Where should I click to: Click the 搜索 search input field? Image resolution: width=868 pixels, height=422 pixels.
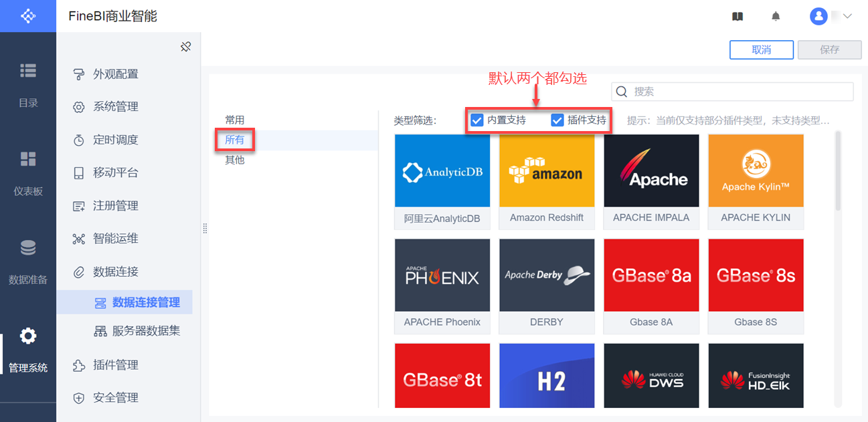tap(732, 92)
